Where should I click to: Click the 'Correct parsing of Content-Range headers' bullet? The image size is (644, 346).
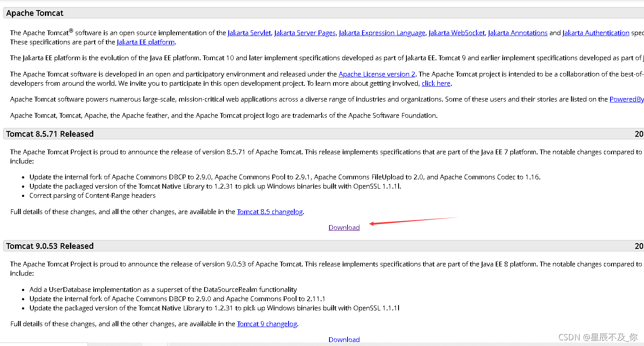pos(92,196)
